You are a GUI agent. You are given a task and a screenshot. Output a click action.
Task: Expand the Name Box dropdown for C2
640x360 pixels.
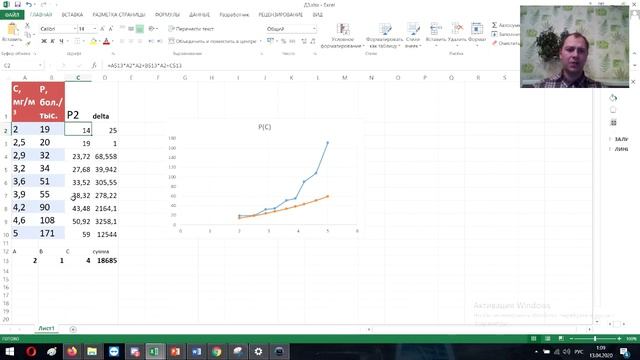(x=40, y=65)
